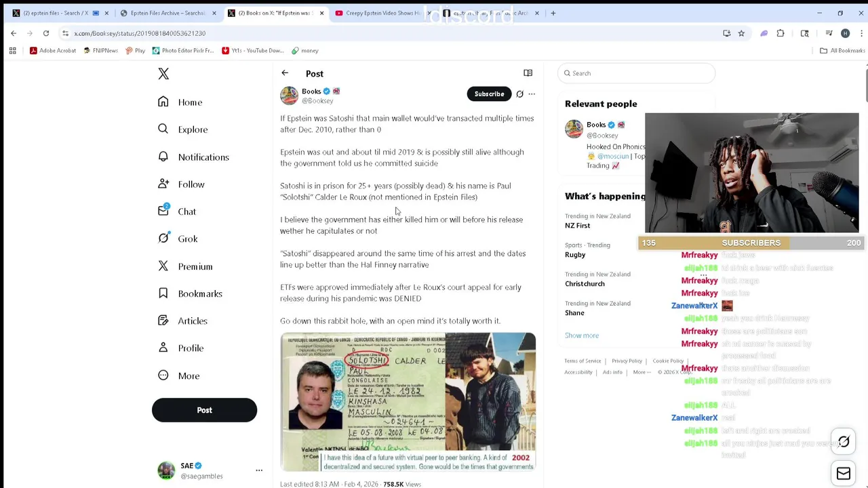
Task: Switch to epstein files Search tab
Action: 60,13
